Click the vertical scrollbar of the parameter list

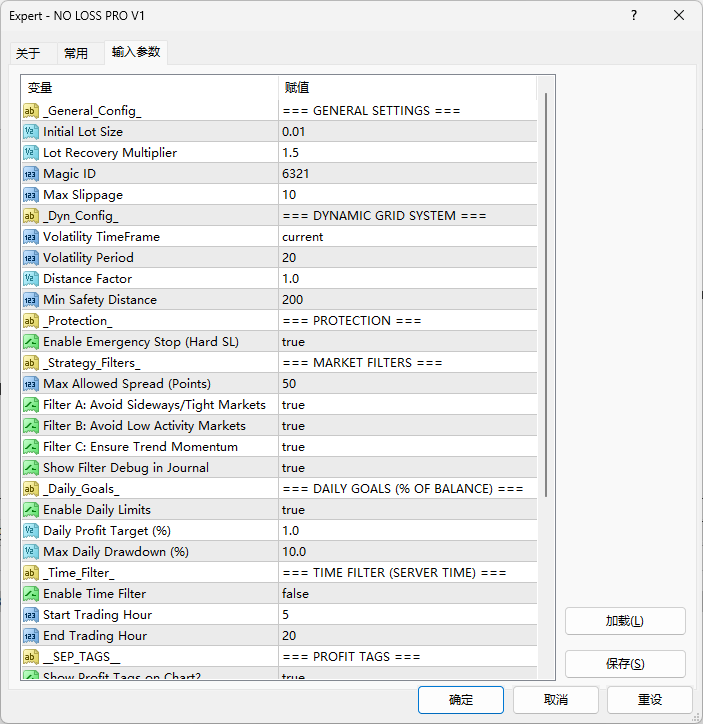point(546,300)
